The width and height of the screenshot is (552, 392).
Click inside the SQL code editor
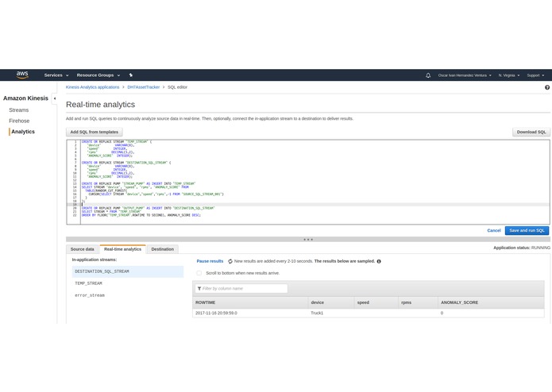pyautogui.click(x=308, y=182)
